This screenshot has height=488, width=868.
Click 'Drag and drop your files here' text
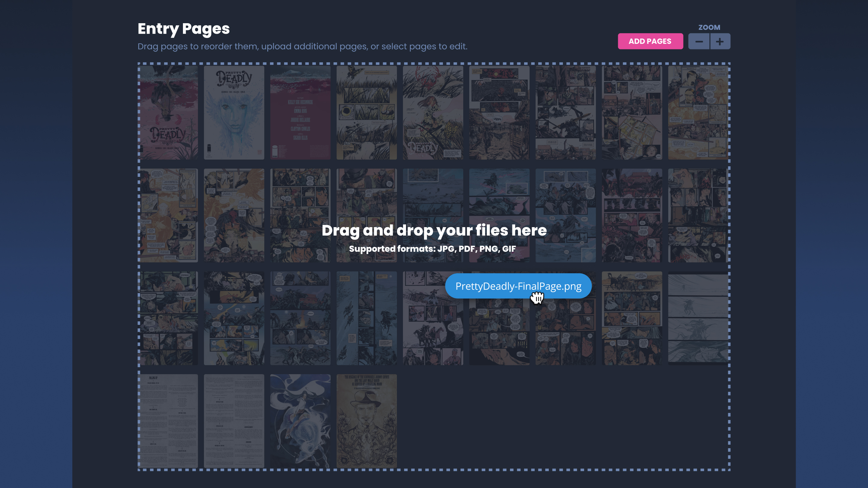click(434, 230)
